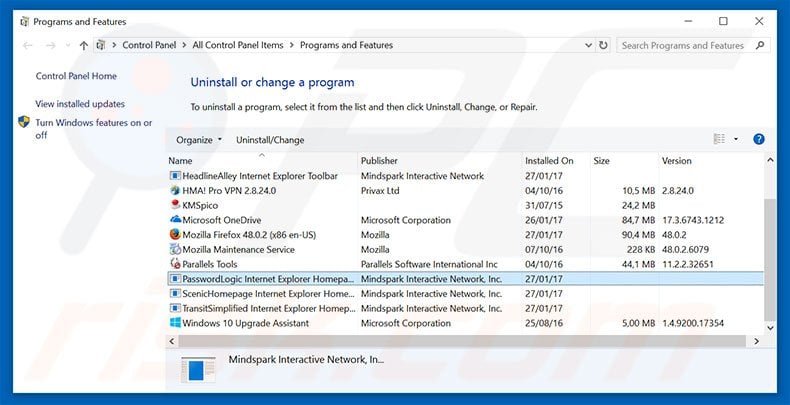This screenshot has width=790, height=405.
Task: Select Windows 10 Upgrade Assistant entry
Action: pyautogui.click(x=465, y=323)
